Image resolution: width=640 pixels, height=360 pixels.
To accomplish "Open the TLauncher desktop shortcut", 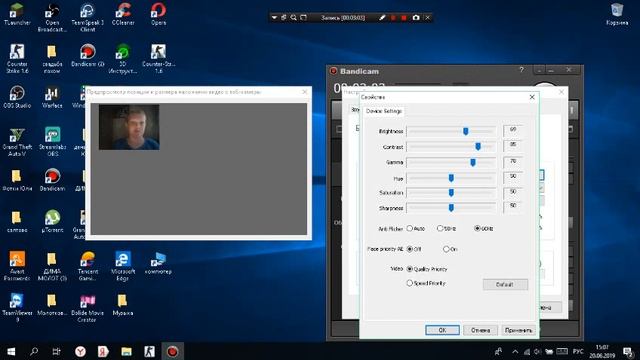I will point(17,15).
